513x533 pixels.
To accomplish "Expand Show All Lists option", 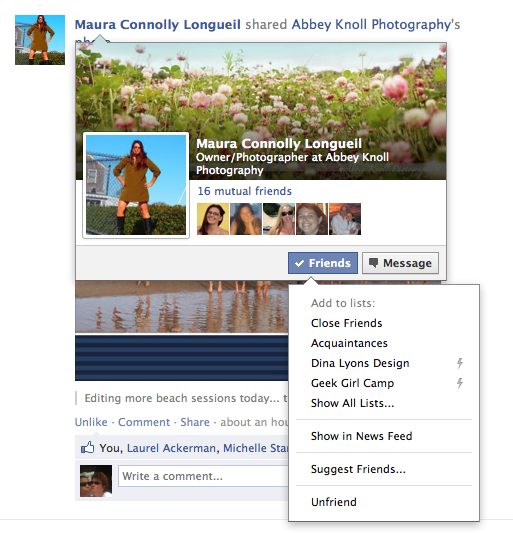I will [353, 403].
